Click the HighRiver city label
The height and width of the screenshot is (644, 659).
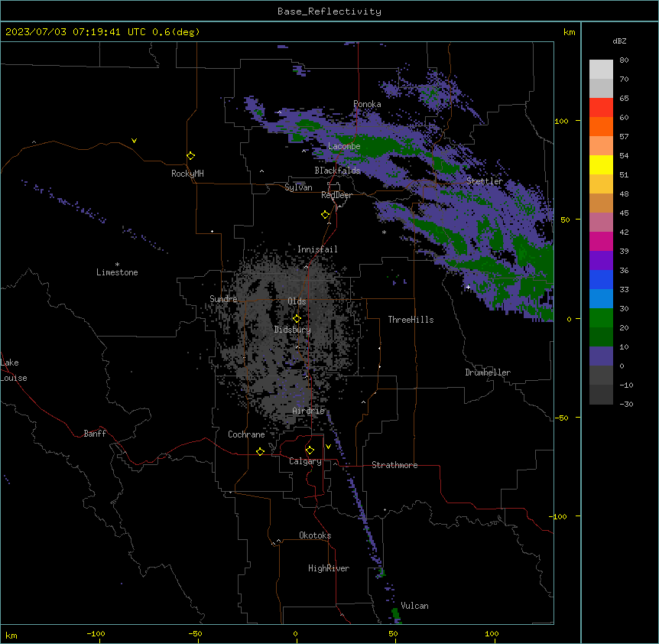tap(329, 568)
